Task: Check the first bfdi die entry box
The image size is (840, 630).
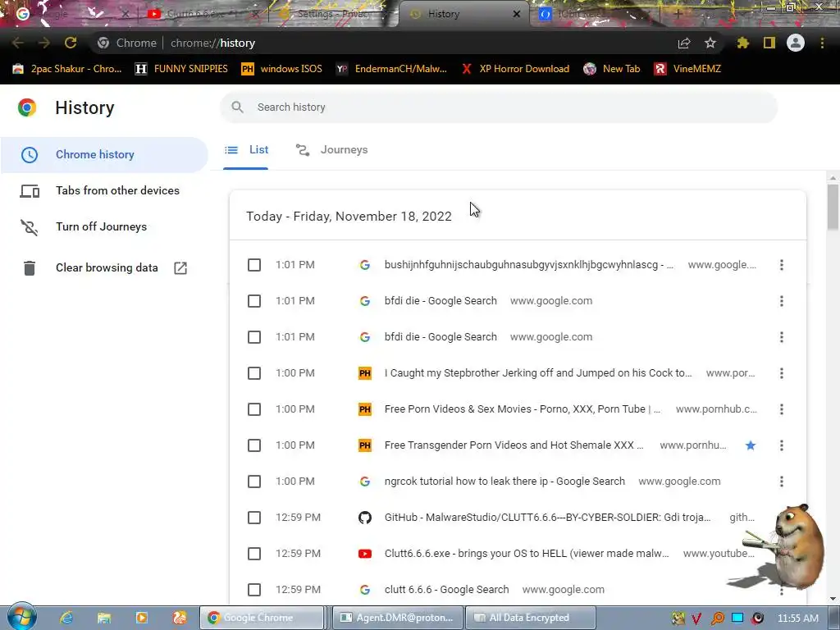Action: pos(254,301)
